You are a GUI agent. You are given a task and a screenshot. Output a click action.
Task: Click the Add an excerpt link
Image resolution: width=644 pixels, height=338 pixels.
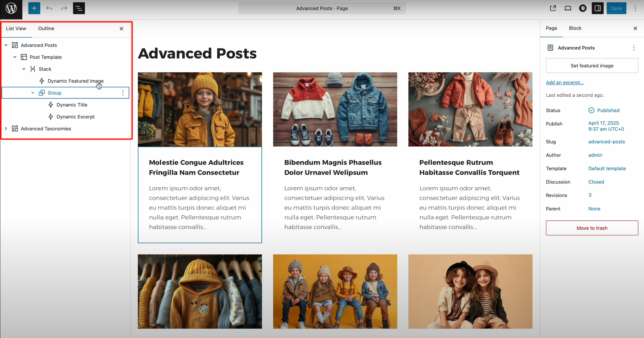pyautogui.click(x=565, y=82)
